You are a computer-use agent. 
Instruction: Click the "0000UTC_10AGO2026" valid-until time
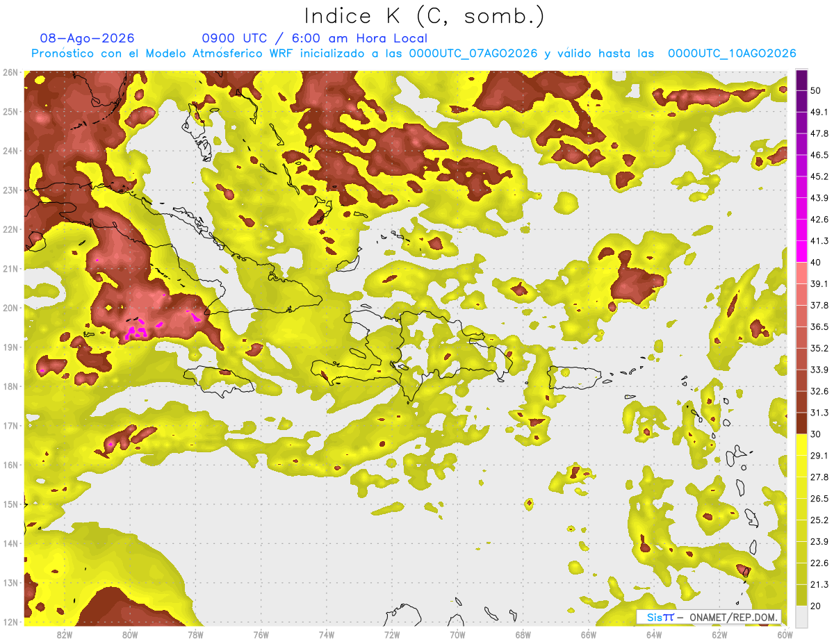pyautogui.click(x=732, y=53)
